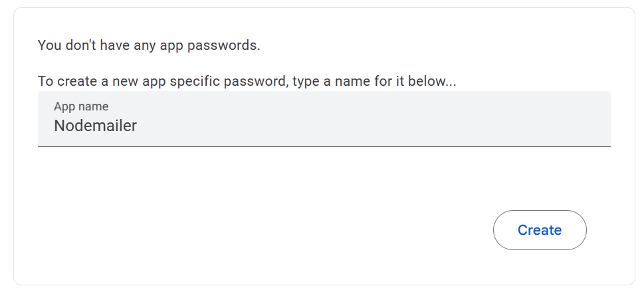Place cursor after the word Nodemailer
The height and width of the screenshot is (296, 644).
(x=138, y=126)
